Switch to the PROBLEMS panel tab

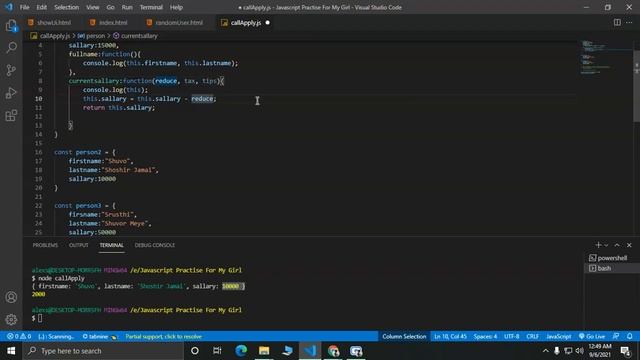tap(45, 245)
